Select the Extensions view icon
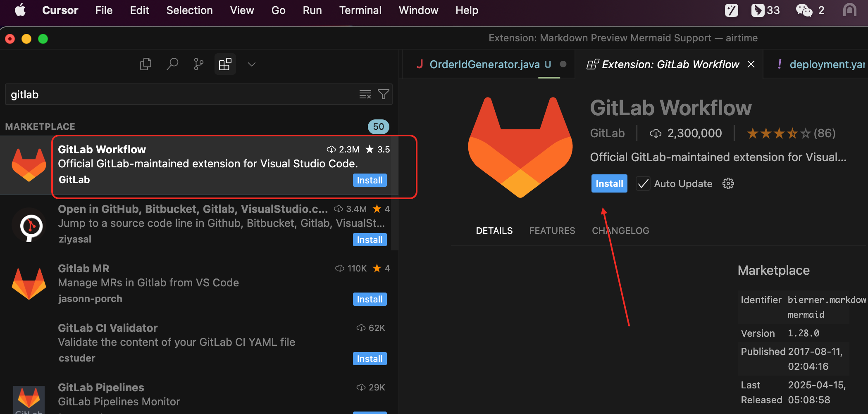The height and width of the screenshot is (414, 868). (225, 64)
